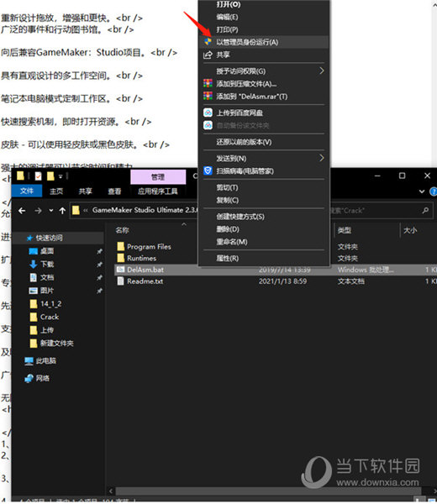Image resolution: width=437 pixels, height=504 pixels.
Task: Select the DelAsm.bat file
Action: (x=145, y=270)
